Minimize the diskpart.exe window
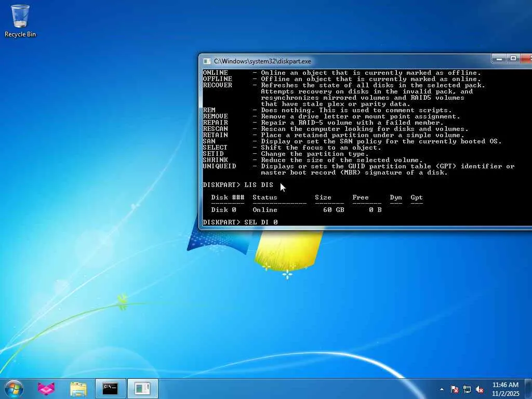Image resolution: width=532 pixels, height=399 pixels. (x=499, y=59)
